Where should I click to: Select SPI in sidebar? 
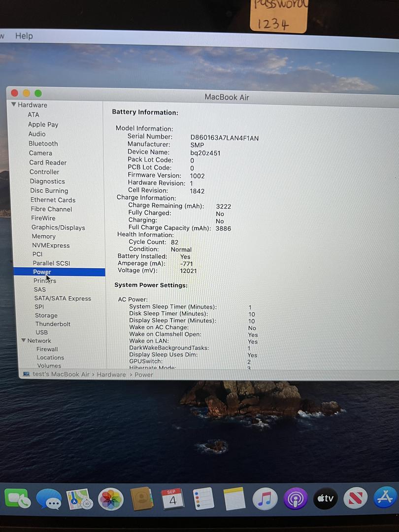[x=39, y=306]
